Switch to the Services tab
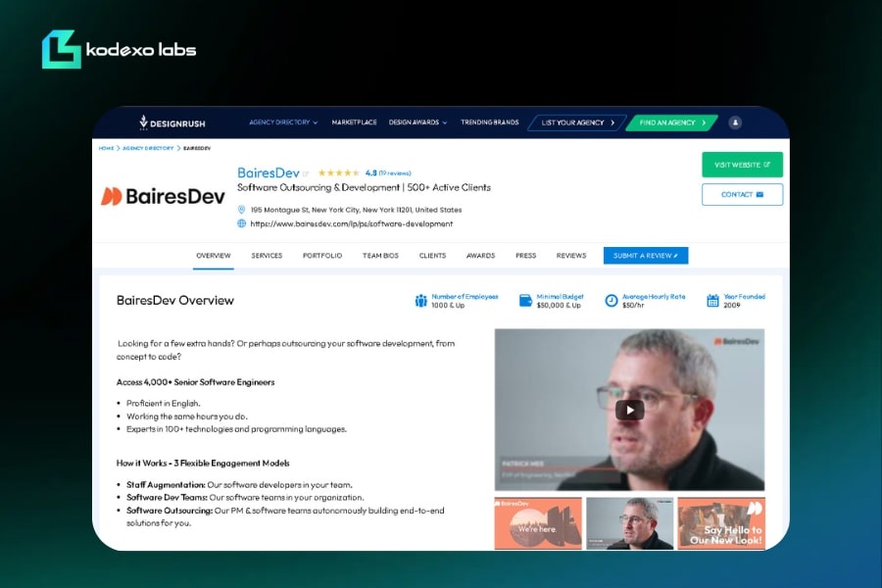This screenshot has width=882, height=588. tap(267, 256)
